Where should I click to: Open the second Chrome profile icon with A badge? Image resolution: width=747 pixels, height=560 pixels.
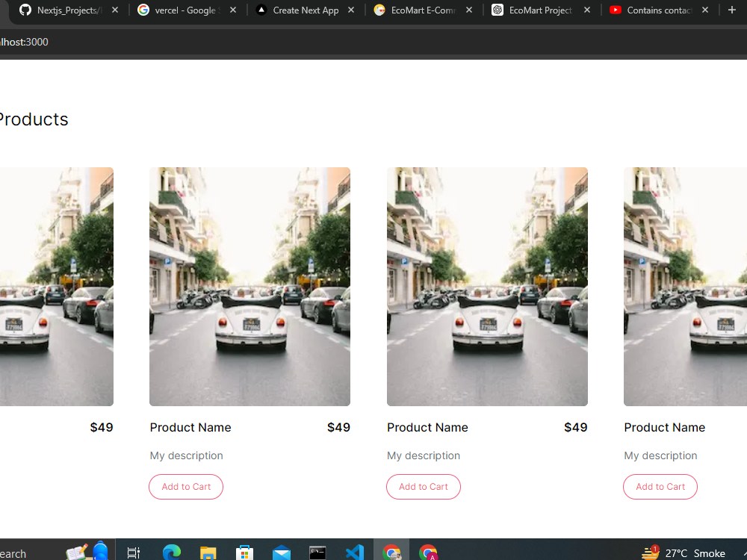[x=428, y=553]
